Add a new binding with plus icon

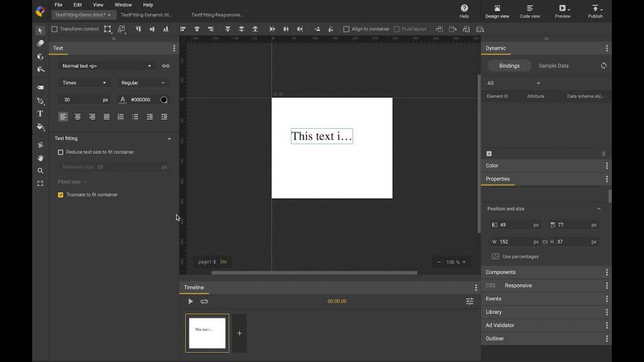(489, 153)
